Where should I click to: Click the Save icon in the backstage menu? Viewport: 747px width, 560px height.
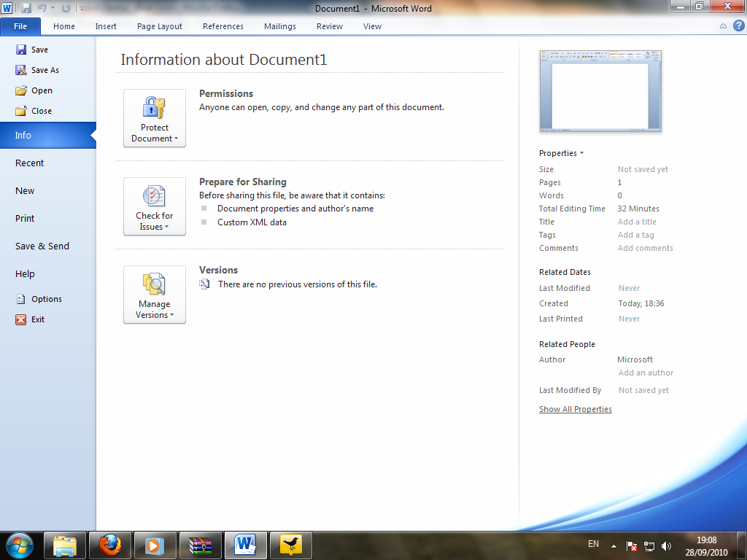click(x=21, y=50)
